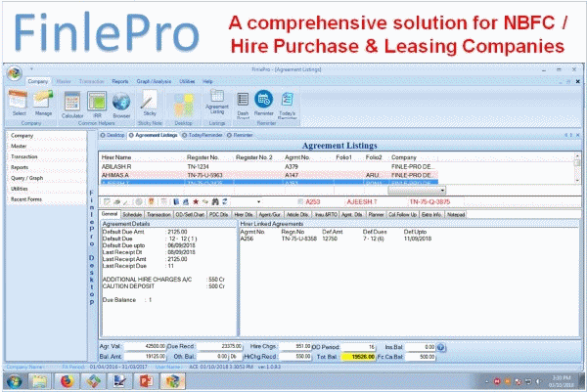
Task: Open the Graph / Analysis ribbon tab
Action: [x=154, y=81]
